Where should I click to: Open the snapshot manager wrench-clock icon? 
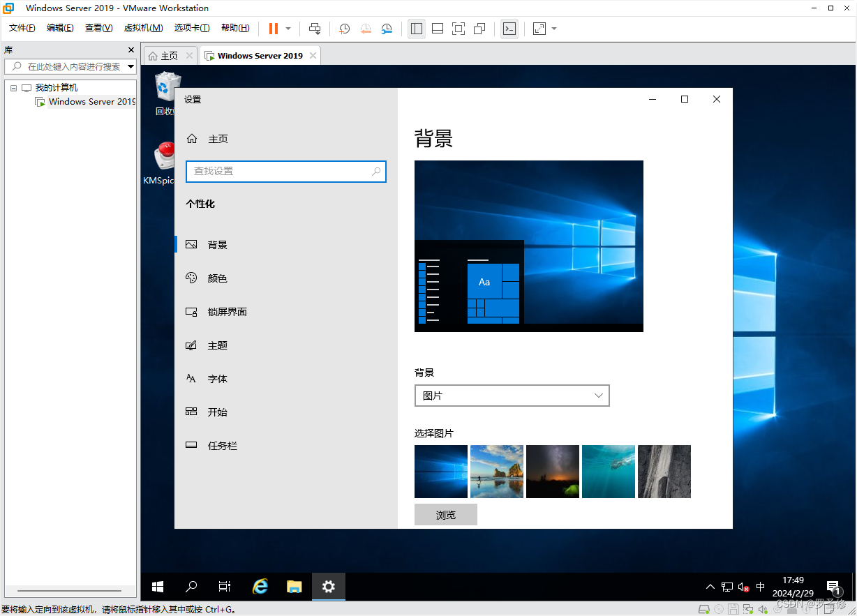coord(387,29)
